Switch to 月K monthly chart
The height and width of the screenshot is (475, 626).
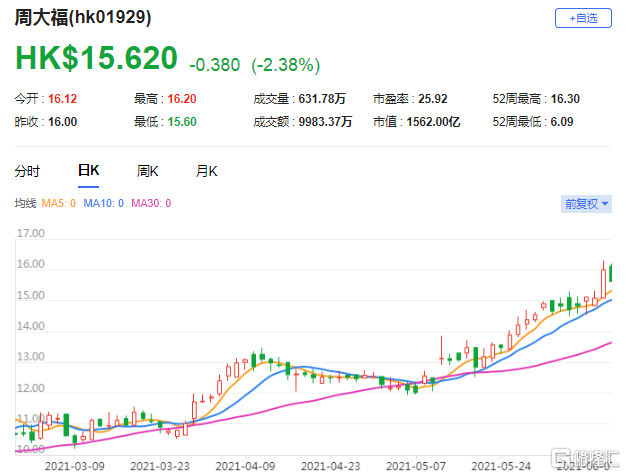coord(207,171)
